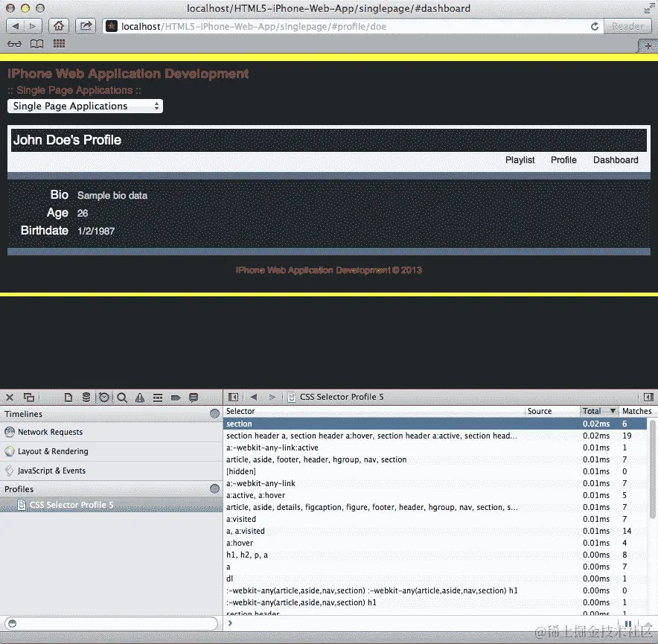658x644 pixels.
Task: Undock the Web Inspector into its own window
Action: (x=29, y=397)
